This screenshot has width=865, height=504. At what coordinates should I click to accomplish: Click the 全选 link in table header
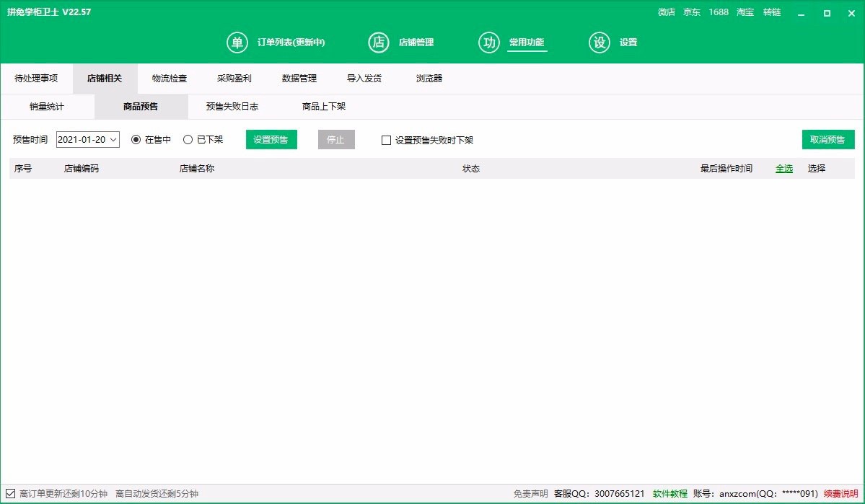[783, 169]
